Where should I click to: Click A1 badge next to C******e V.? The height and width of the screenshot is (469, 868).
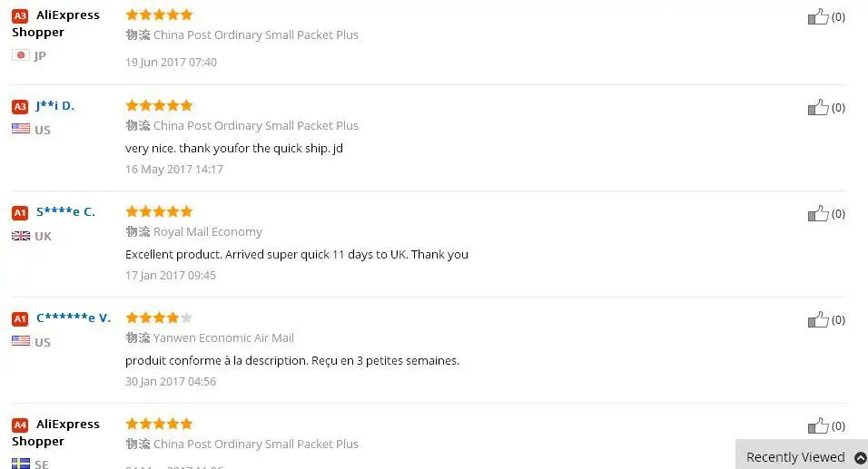pyautogui.click(x=20, y=318)
